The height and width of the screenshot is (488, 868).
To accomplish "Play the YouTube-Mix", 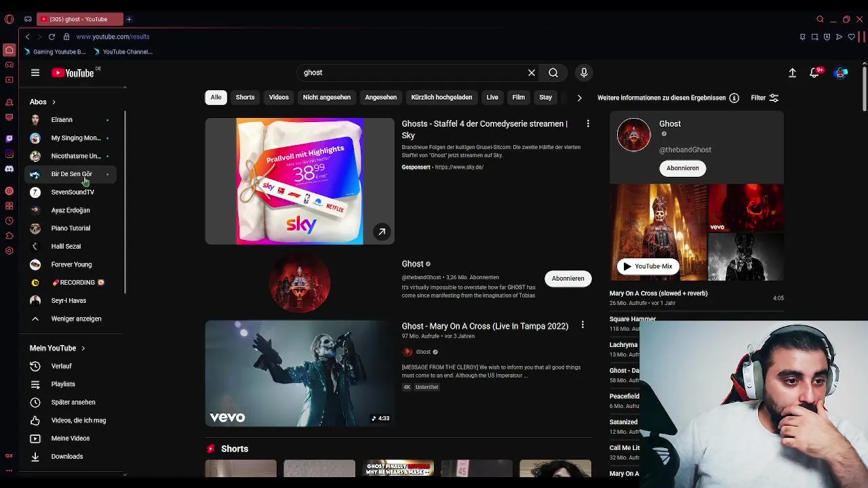I will pos(648,266).
